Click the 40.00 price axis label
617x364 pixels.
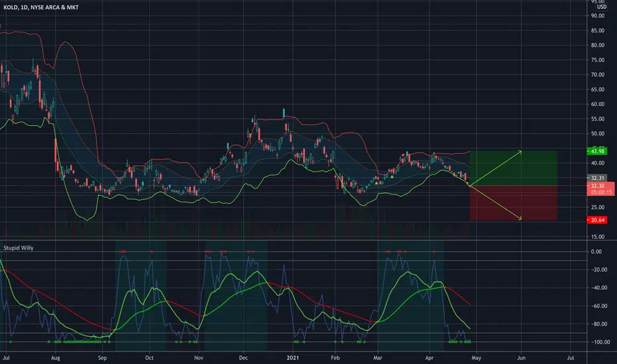tap(597, 163)
